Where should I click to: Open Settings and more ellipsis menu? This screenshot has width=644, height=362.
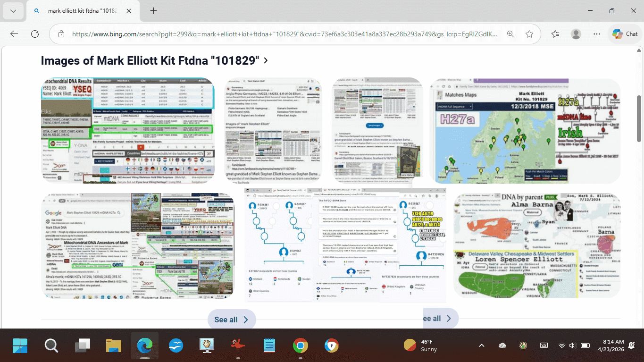597,34
